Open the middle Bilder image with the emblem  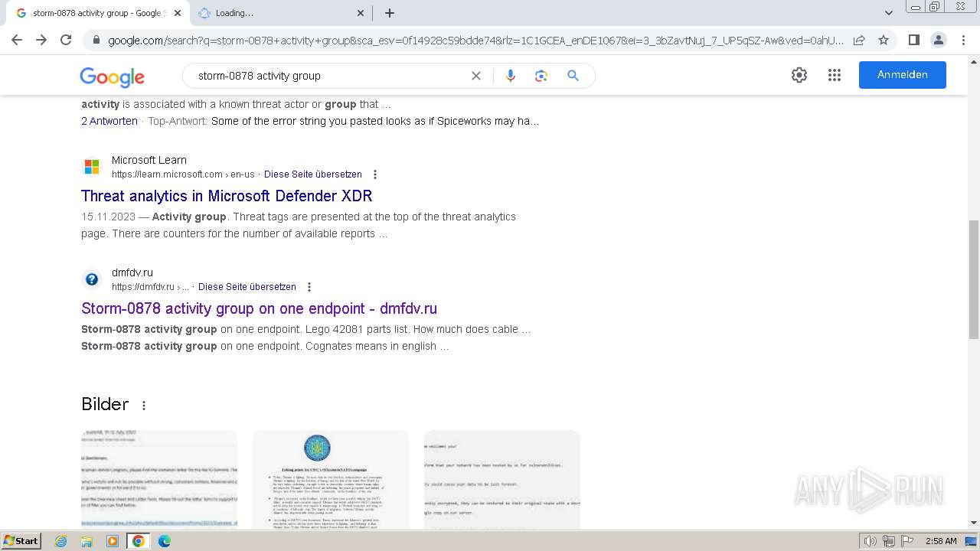tap(331, 480)
